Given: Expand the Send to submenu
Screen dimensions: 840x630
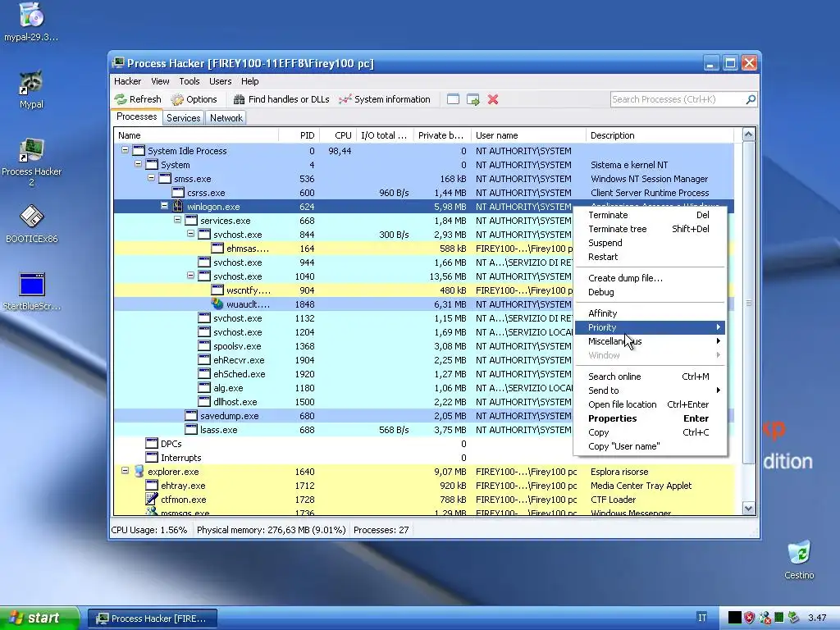Looking at the screenshot, I should [x=650, y=390].
